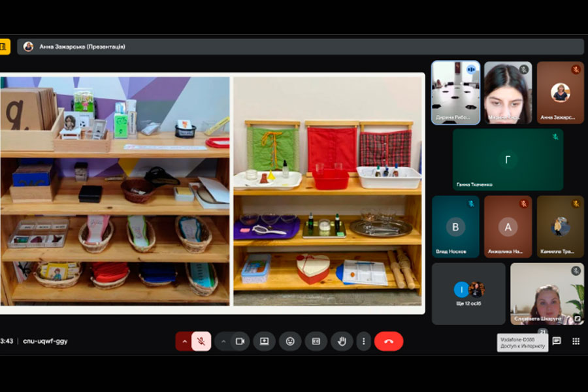Open audio settings arrow beside the microphone

click(x=184, y=341)
